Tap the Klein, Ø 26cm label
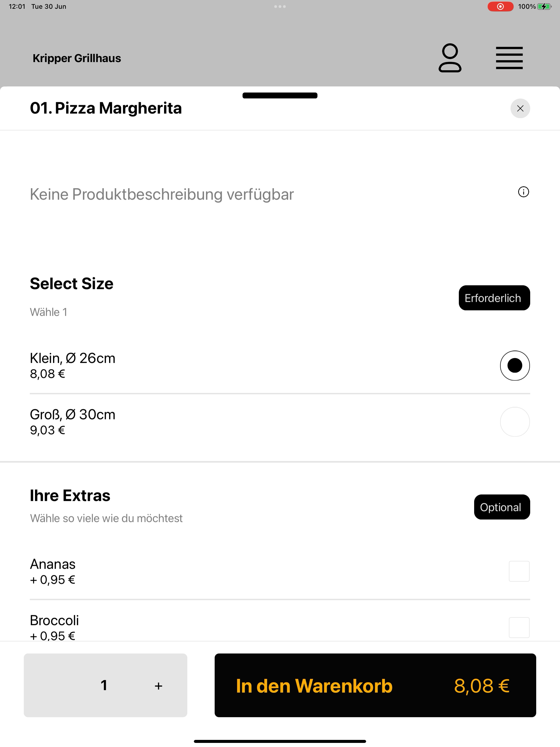This screenshot has width=560, height=747. pos(73,358)
